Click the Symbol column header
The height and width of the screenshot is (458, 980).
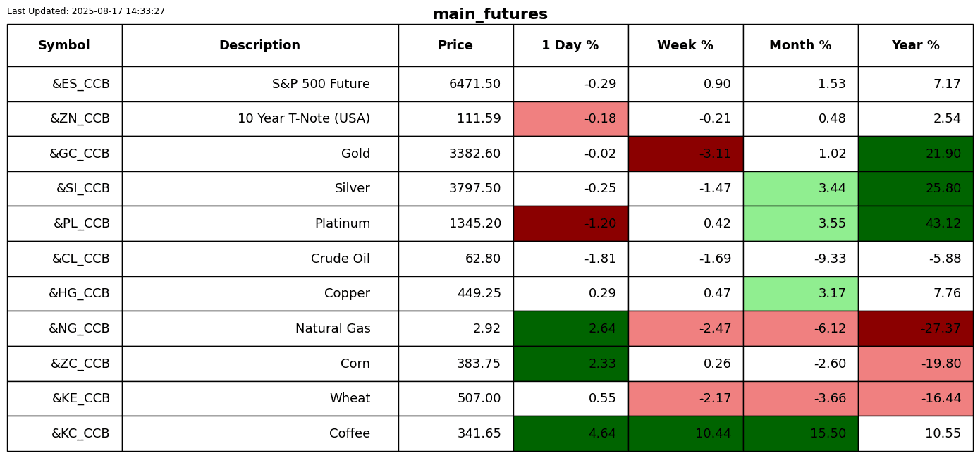click(x=64, y=46)
